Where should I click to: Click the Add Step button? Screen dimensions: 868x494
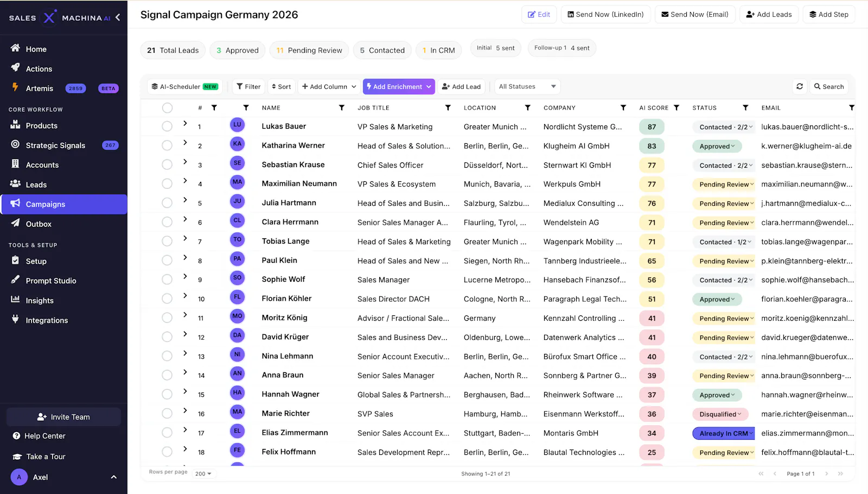tap(829, 15)
